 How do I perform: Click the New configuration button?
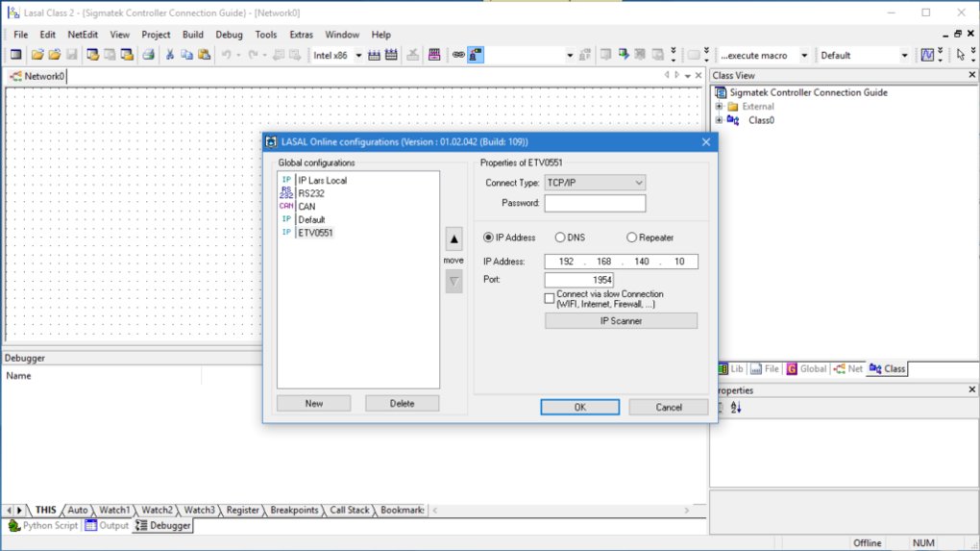pyautogui.click(x=314, y=404)
